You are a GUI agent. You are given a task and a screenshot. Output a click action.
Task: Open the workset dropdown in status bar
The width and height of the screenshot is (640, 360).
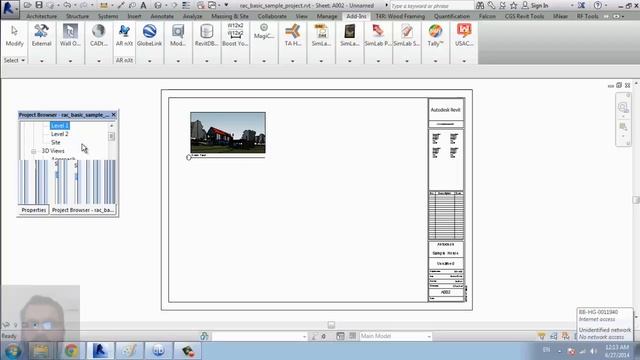[x=260, y=336]
